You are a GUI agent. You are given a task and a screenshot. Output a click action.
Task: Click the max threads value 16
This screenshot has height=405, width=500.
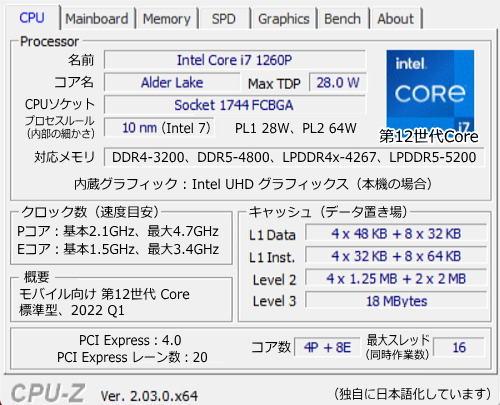coord(459,347)
